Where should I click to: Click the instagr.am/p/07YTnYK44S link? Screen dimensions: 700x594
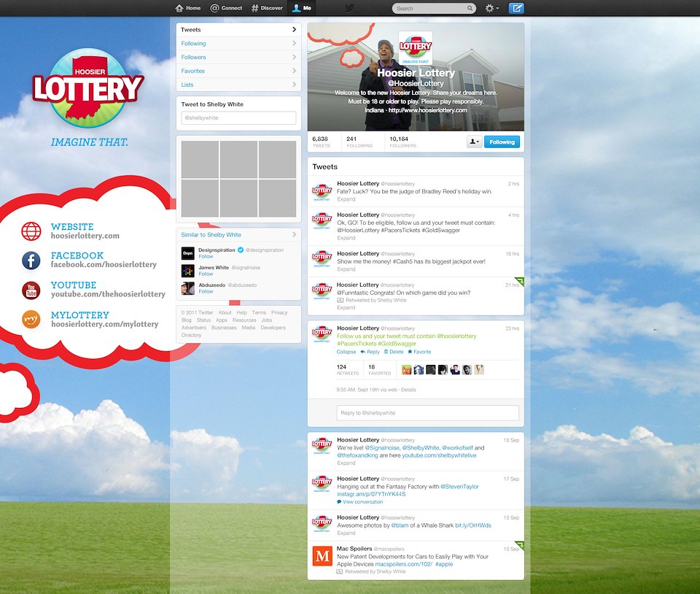pyautogui.click(x=371, y=495)
